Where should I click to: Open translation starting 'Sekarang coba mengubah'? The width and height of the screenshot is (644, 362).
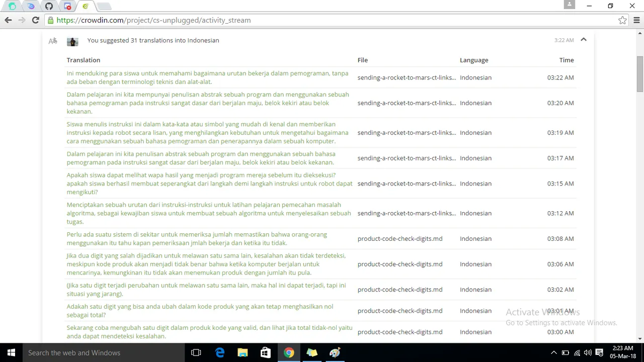pyautogui.click(x=209, y=332)
